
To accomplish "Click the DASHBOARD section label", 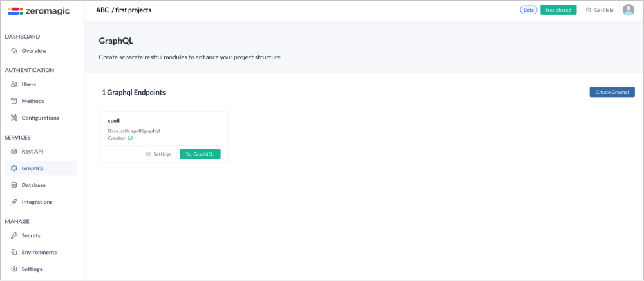I will pyautogui.click(x=23, y=37).
